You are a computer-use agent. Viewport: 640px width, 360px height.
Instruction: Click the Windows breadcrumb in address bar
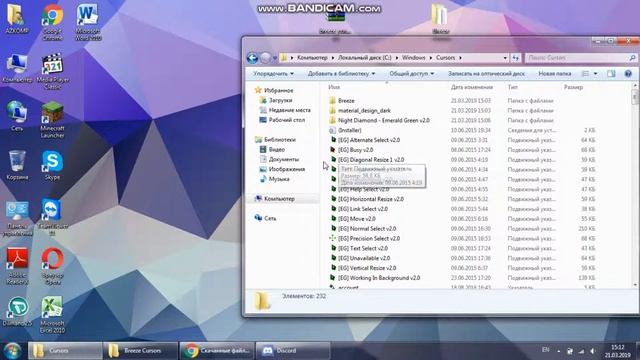(413, 58)
